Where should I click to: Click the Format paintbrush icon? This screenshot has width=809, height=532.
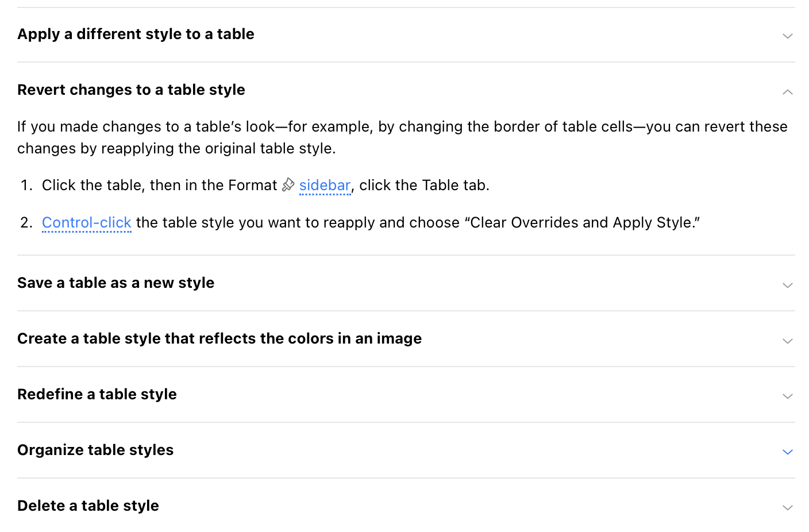pos(288,185)
